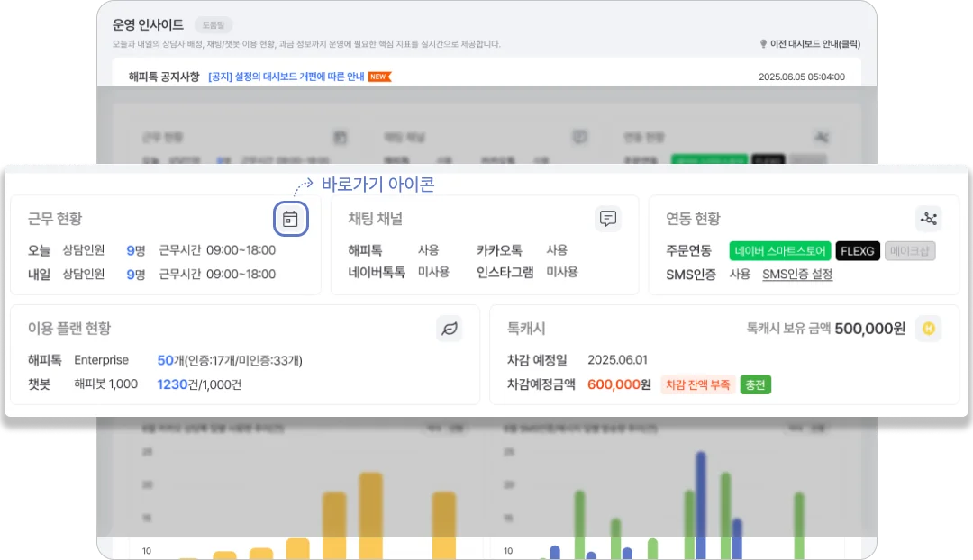
Task: Open the integration network icon in 연동 현황 panel
Action: 929,218
